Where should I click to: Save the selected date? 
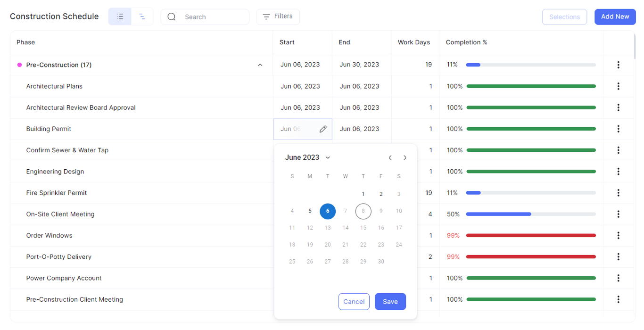[x=390, y=302]
